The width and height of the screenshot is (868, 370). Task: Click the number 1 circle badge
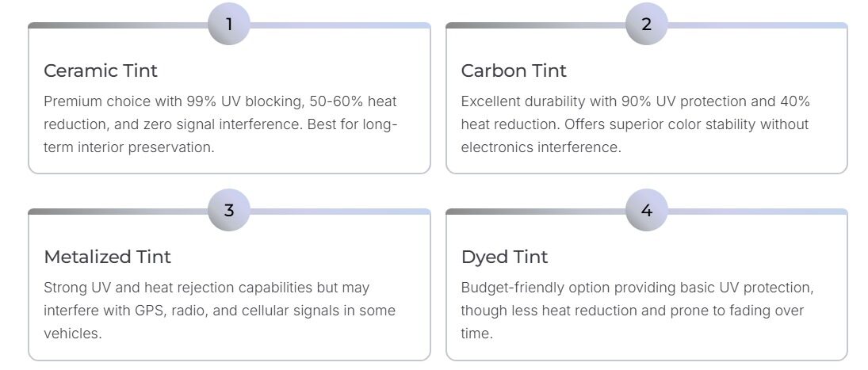coord(229,25)
